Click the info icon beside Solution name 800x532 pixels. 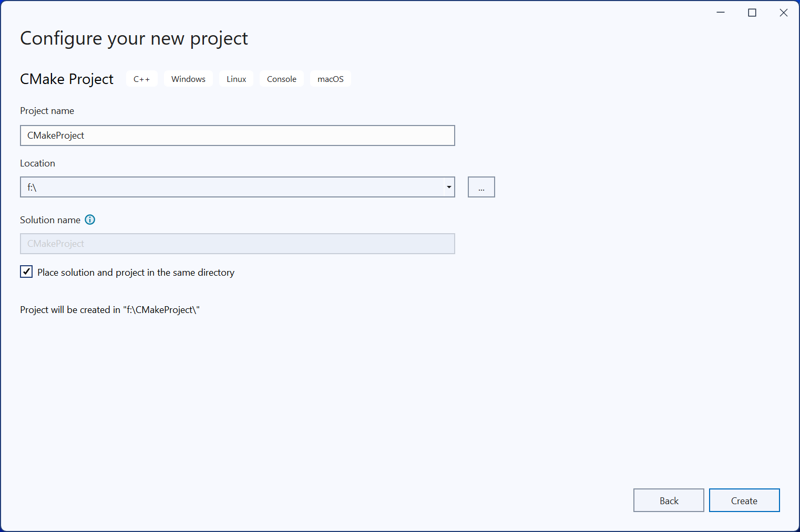(90, 220)
